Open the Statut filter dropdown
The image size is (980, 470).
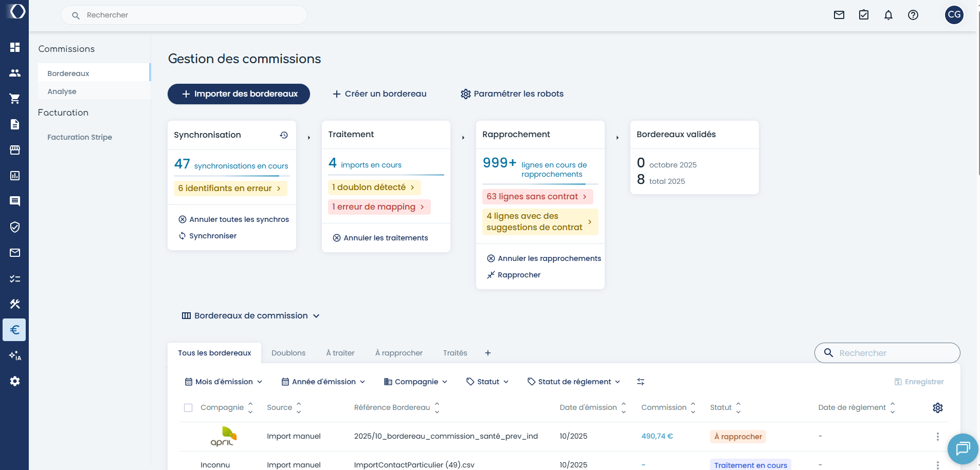(x=486, y=381)
